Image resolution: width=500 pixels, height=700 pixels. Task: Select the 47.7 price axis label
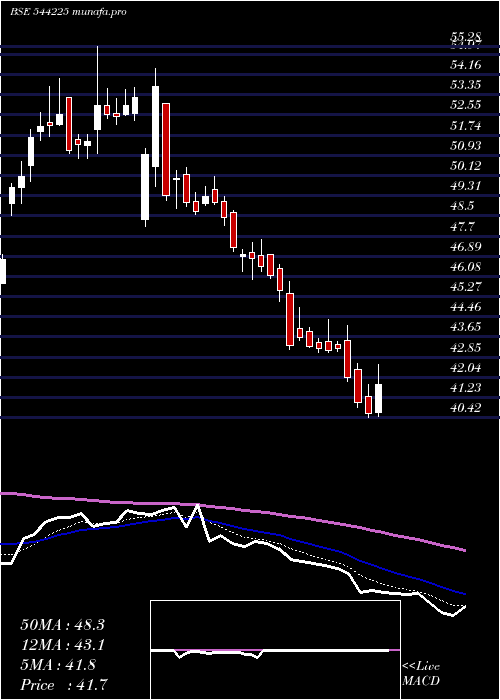[462, 227]
